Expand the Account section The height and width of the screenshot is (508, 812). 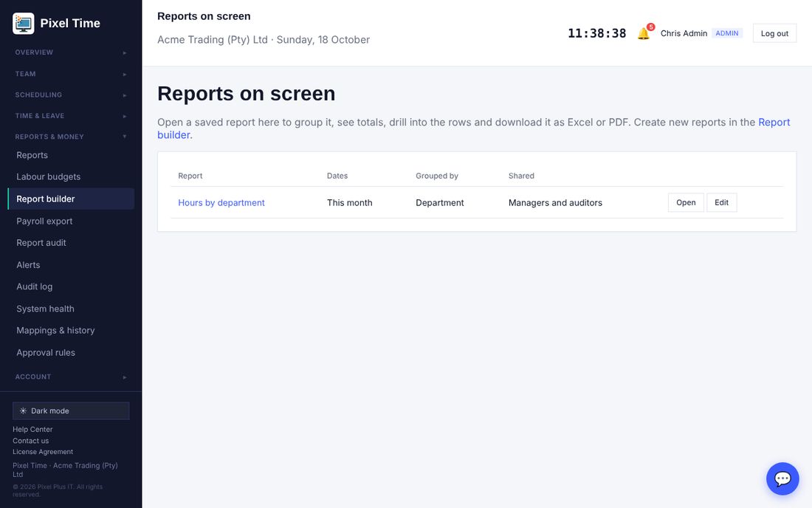(71, 377)
